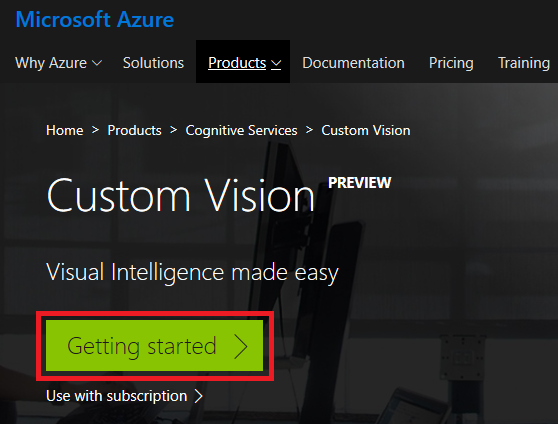Click the arrow icon inside Getting started
This screenshot has width=558, height=424.
click(x=241, y=346)
